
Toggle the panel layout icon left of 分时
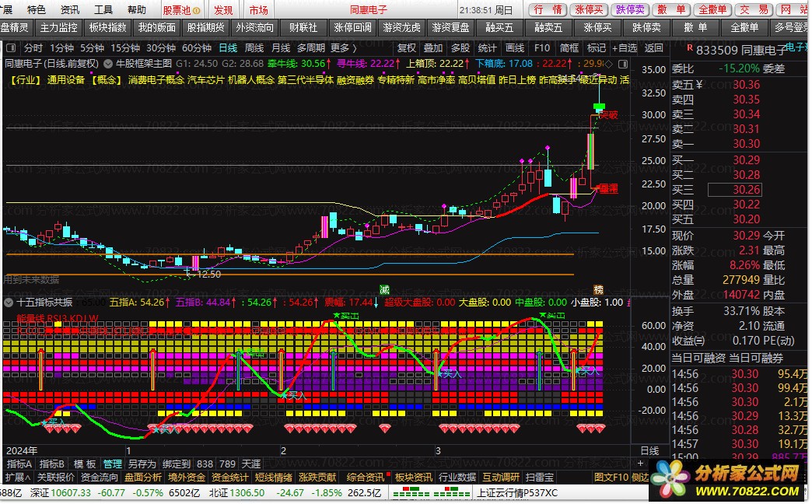point(12,48)
